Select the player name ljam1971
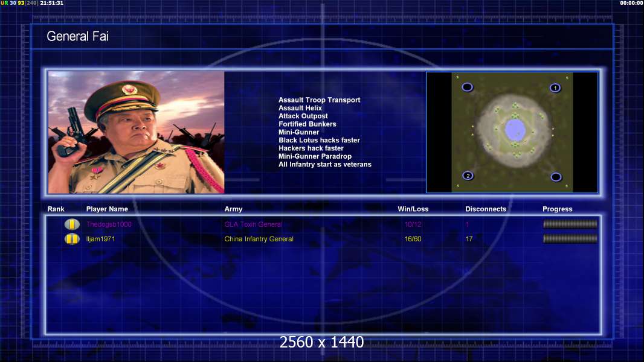Image resolution: width=644 pixels, height=362 pixels. click(x=100, y=239)
